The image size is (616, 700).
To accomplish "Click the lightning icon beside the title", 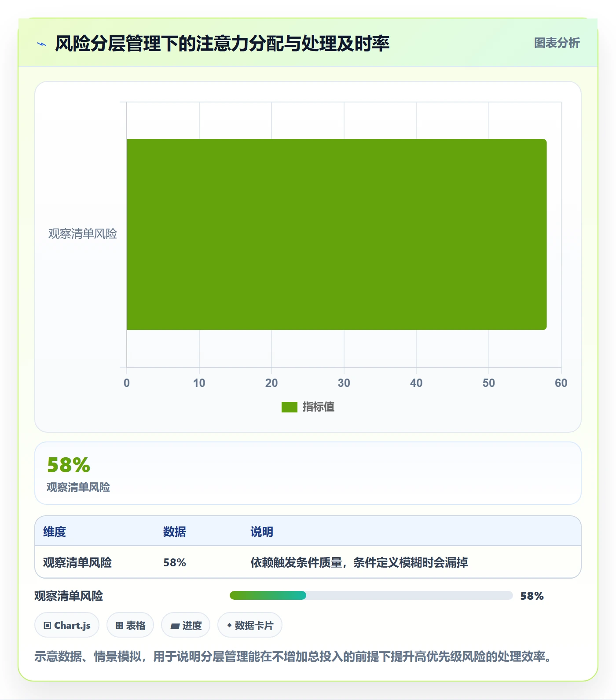I will [x=42, y=44].
